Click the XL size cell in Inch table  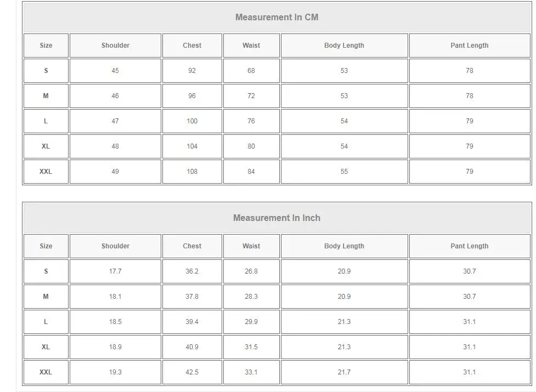46,347
